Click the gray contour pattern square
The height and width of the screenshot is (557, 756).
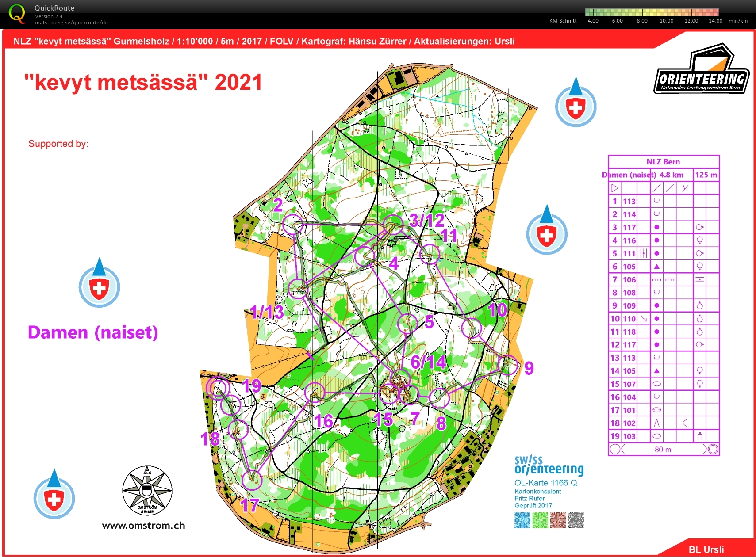tap(576, 520)
